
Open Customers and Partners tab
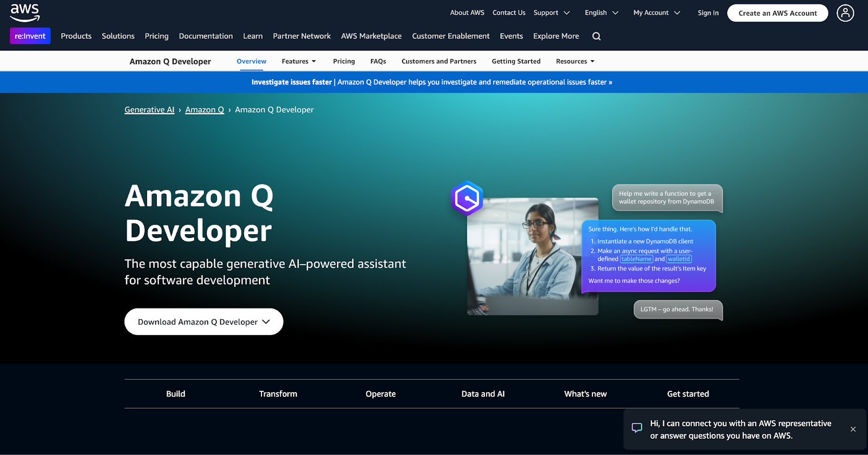coord(439,61)
